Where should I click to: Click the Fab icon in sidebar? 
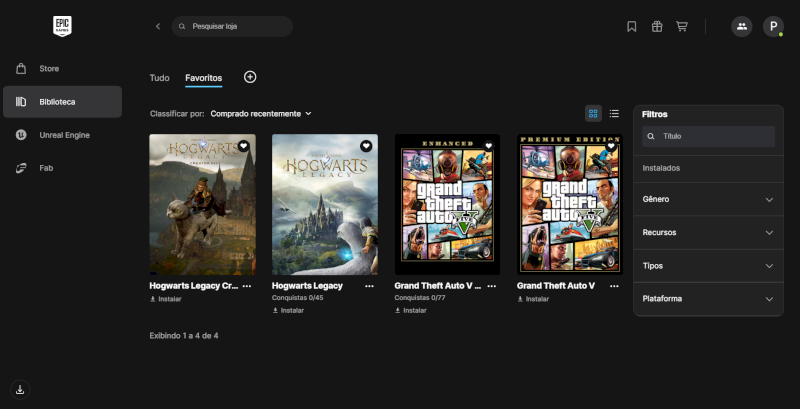(x=21, y=168)
